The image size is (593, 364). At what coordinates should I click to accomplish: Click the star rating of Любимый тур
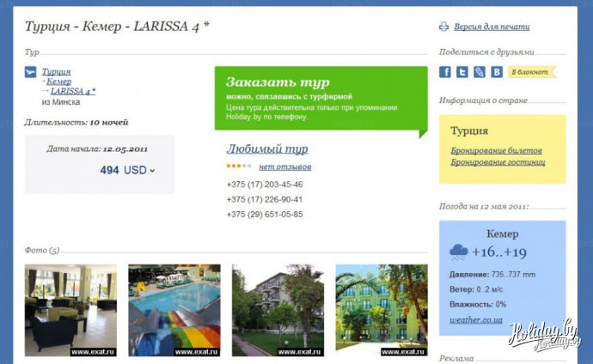[239, 167]
